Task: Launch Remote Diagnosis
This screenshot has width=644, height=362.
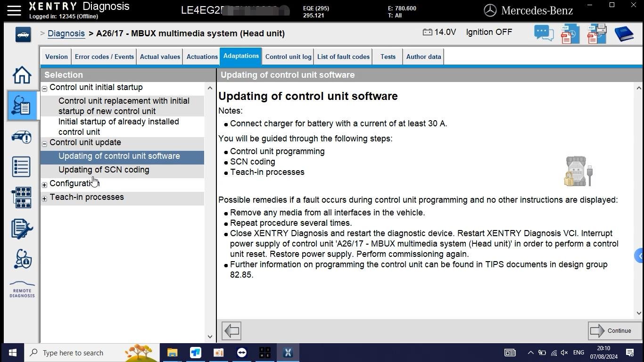Action: (22, 290)
